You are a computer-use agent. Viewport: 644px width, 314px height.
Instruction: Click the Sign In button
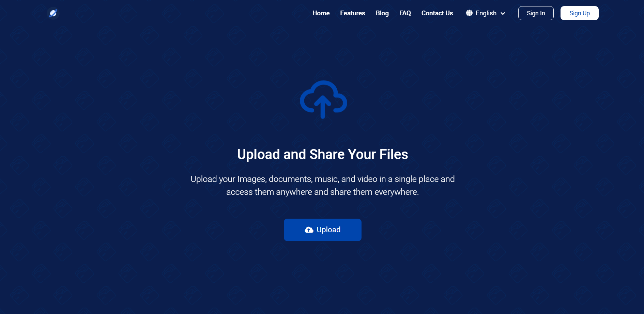pyautogui.click(x=536, y=13)
